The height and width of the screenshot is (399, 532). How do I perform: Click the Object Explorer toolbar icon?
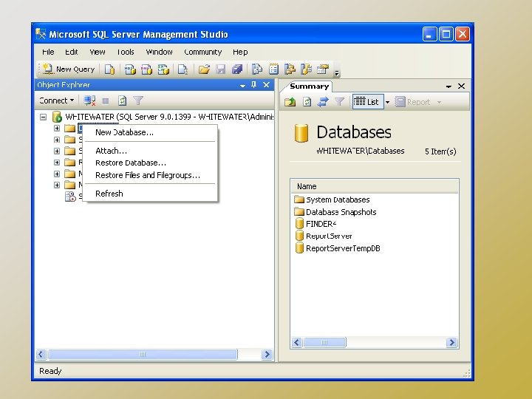(290, 69)
